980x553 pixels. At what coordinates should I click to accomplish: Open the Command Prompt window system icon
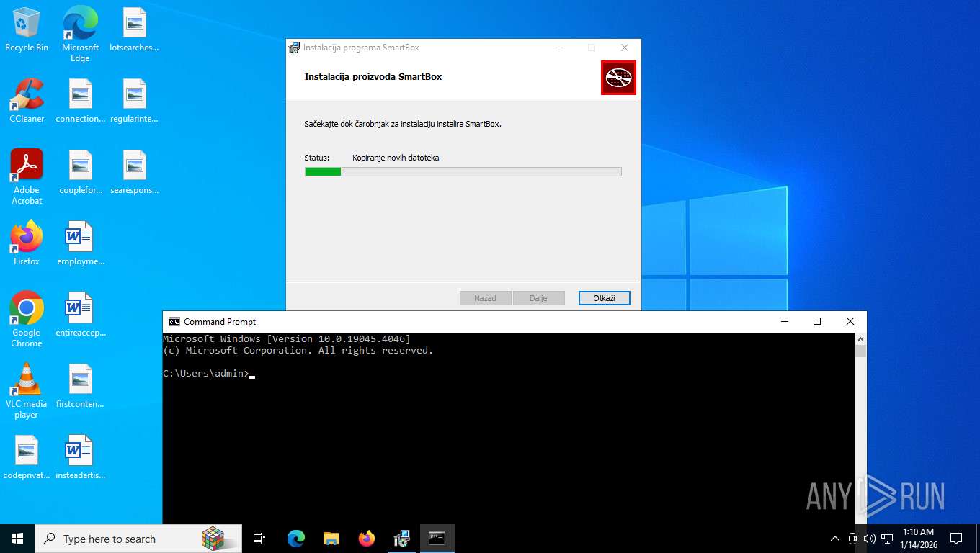click(x=174, y=322)
